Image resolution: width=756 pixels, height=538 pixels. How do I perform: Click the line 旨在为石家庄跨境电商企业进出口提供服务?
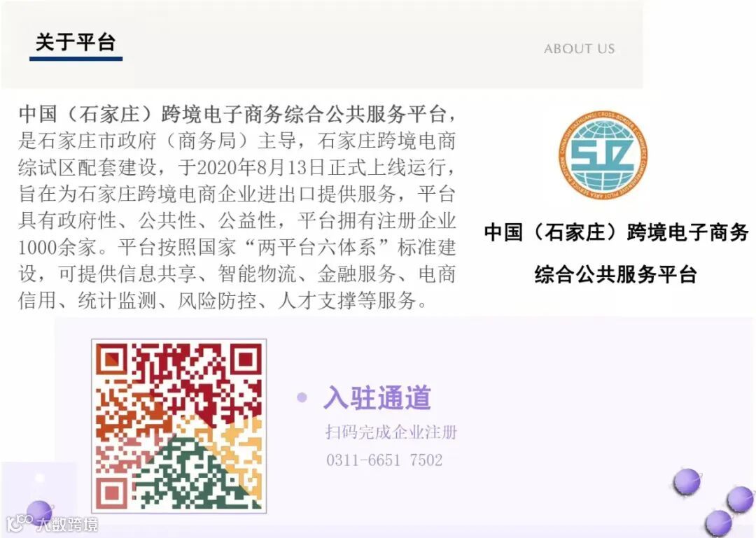click(237, 194)
